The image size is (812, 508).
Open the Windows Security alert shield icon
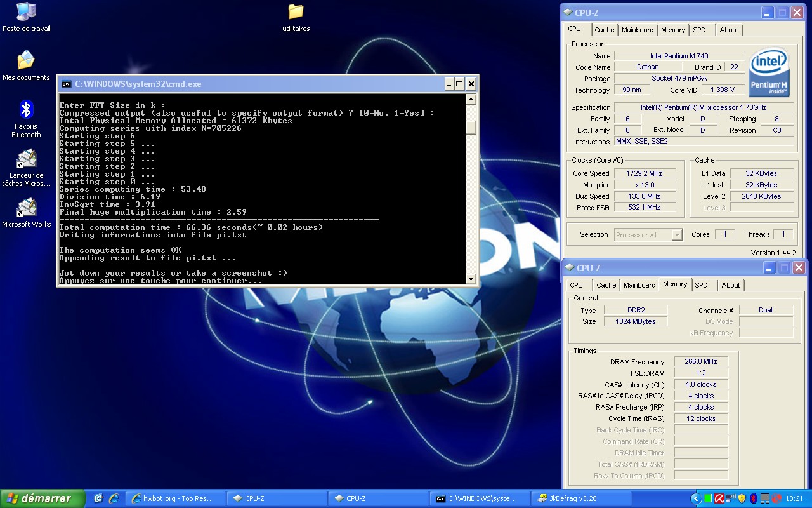[x=742, y=498]
